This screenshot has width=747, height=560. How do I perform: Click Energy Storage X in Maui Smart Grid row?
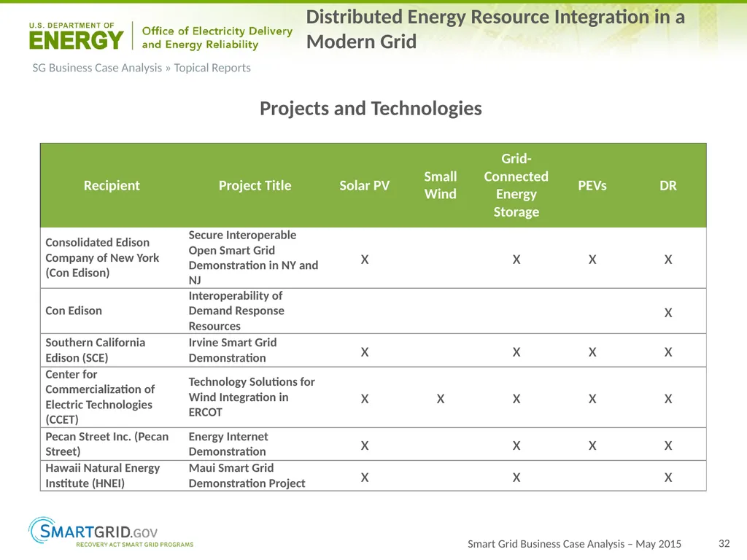pos(516,478)
